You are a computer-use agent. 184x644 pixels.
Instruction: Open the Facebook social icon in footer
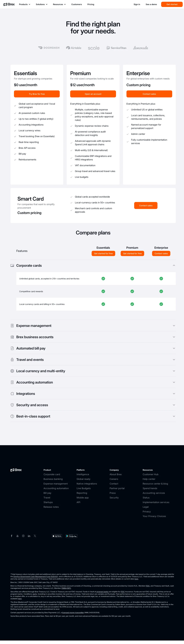tap(11, 536)
